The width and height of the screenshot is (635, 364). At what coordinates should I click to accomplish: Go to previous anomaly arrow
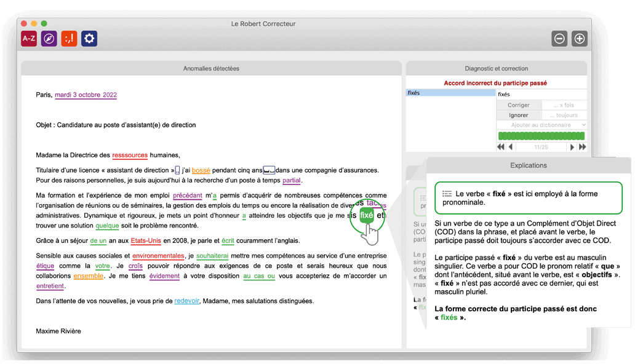click(x=511, y=147)
